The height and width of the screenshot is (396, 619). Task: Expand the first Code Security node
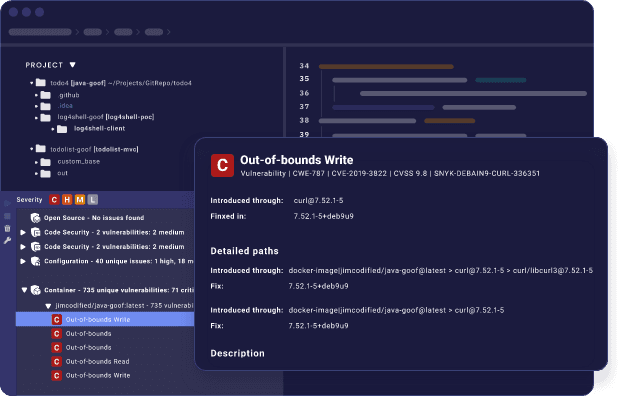[23, 232]
